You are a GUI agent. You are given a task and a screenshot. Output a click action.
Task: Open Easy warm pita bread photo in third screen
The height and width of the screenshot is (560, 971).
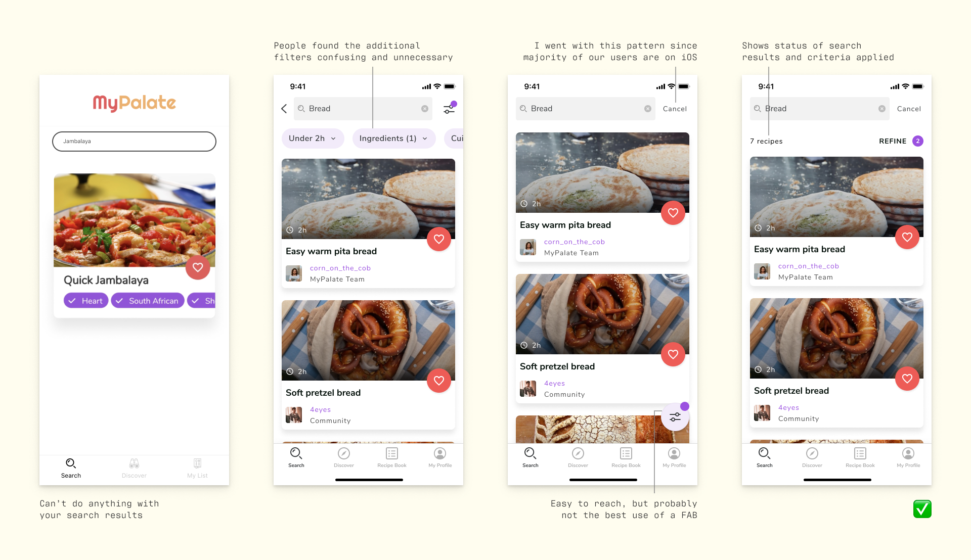(602, 172)
